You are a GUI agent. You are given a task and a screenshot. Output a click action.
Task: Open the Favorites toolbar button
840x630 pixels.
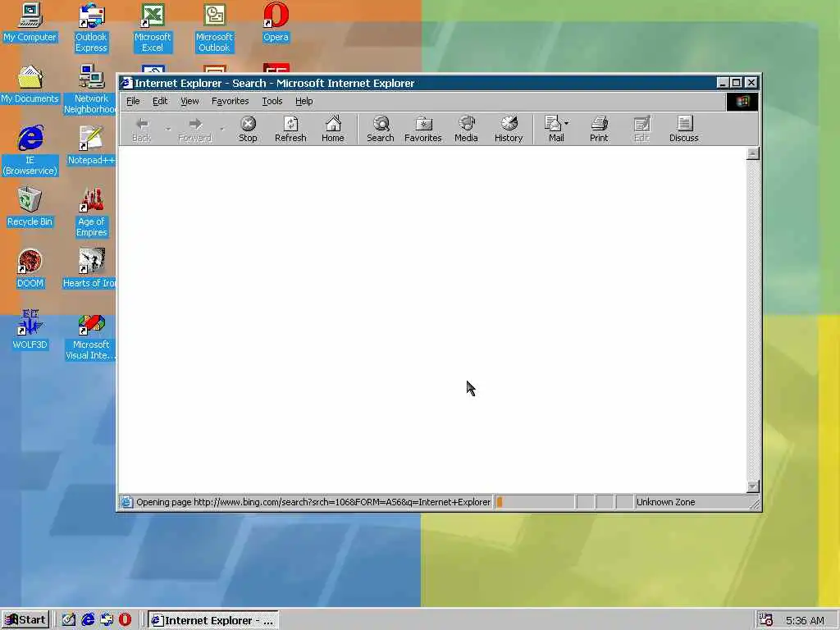coord(422,129)
